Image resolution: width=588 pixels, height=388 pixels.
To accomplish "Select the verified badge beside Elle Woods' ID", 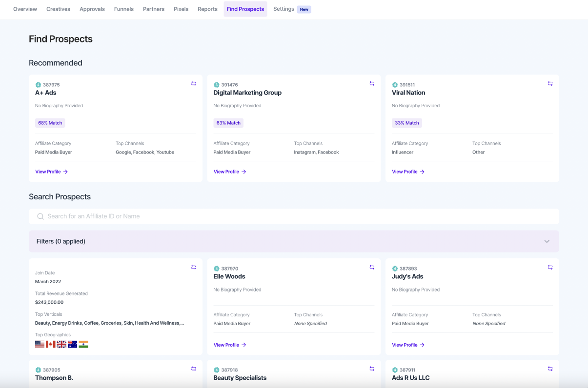I will pos(216,268).
